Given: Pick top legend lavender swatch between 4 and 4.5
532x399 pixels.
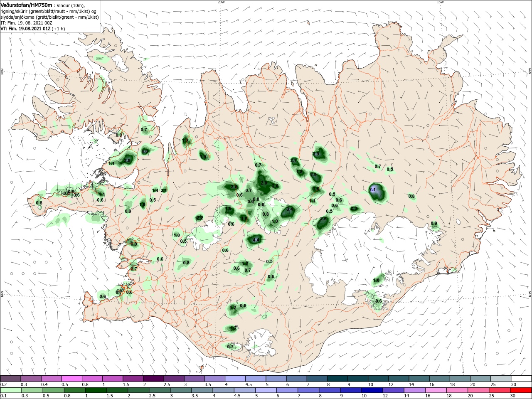Looking at the screenshot, I should point(235,379).
